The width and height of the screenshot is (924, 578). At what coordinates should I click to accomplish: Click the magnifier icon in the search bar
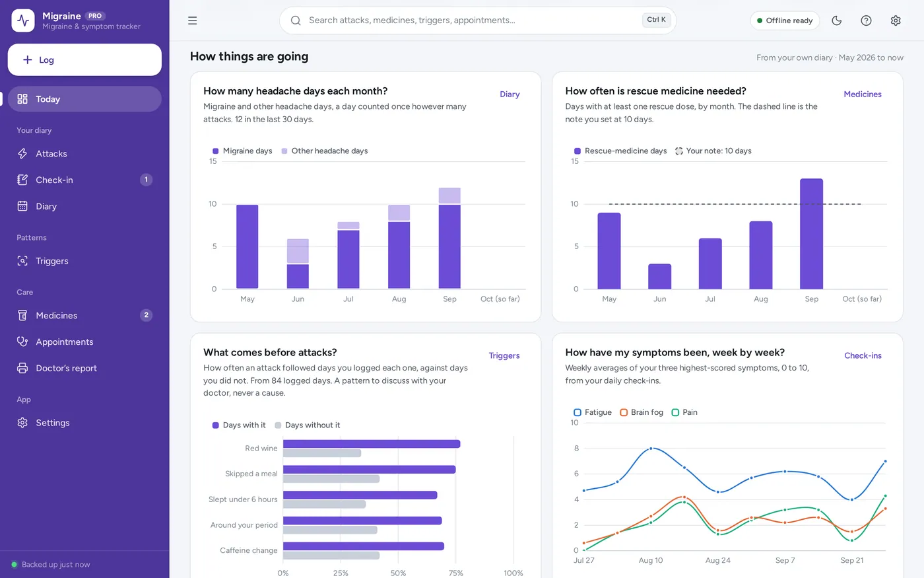pyautogui.click(x=296, y=20)
